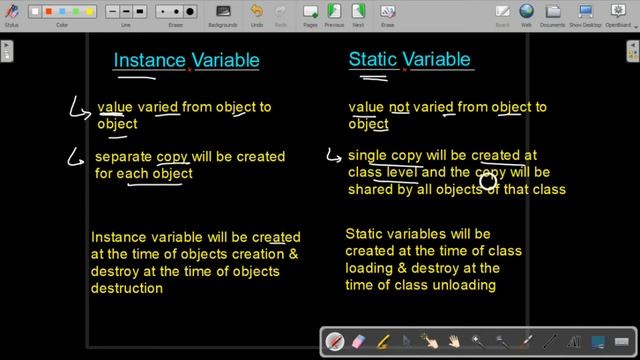The height and width of the screenshot is (360, 640).
Task: Select the hand scroll page tool
Action: pos(454,342)
